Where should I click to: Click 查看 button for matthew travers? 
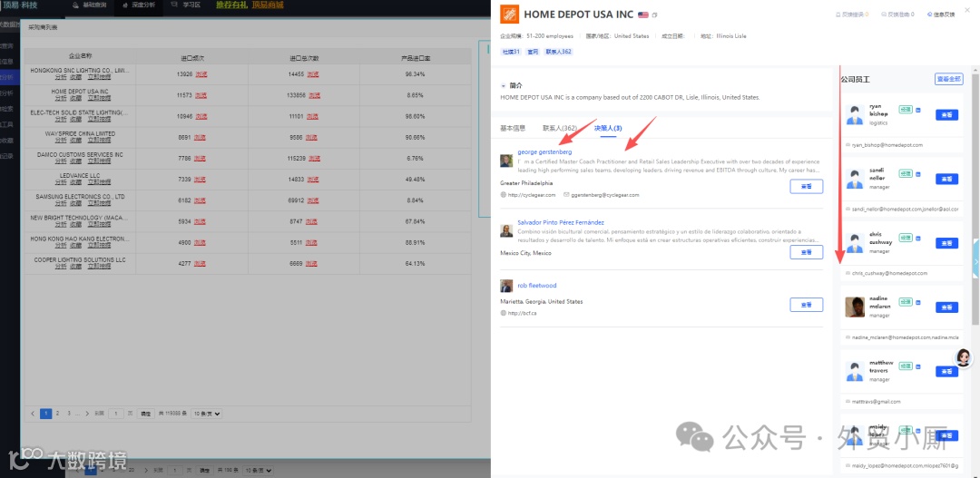coord(946,371)
